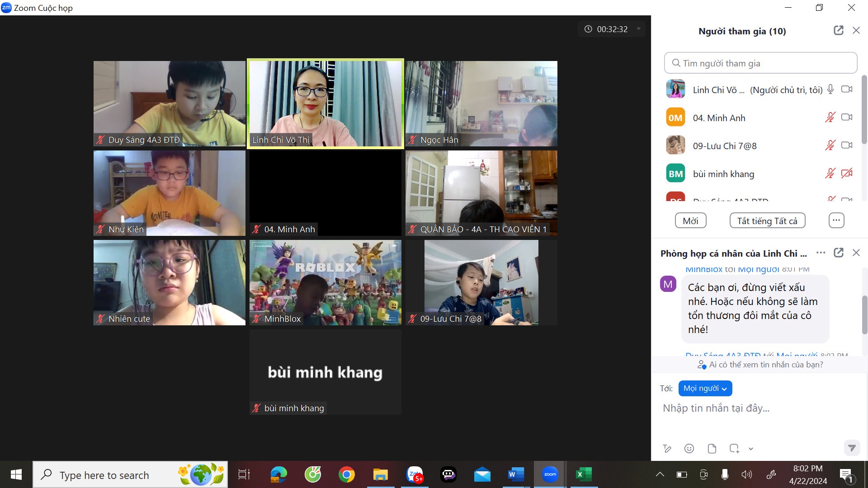The height and width of the screenshot is (488, 868).
Task: Click the chat panel scrollbar
Action: [864, 314]
